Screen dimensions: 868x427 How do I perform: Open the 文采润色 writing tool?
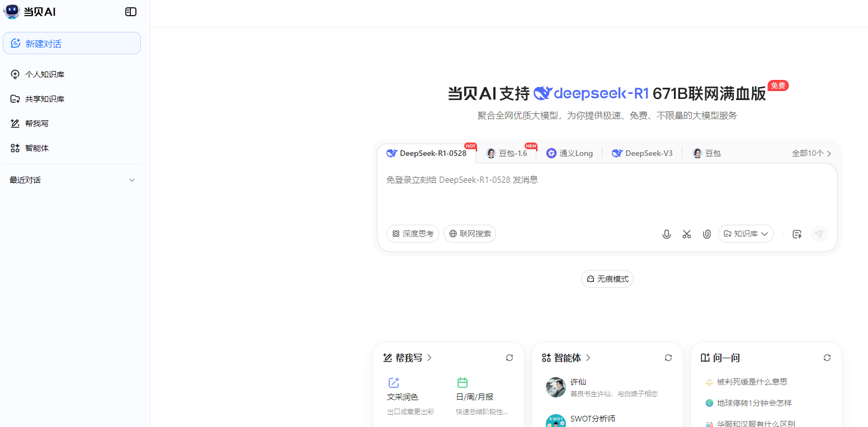(x=412, y=397)
